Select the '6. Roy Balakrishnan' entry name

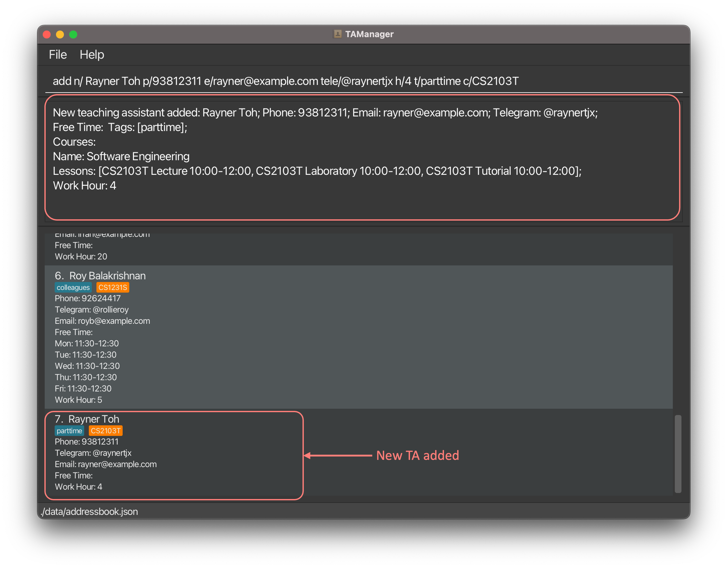[100, 276]
